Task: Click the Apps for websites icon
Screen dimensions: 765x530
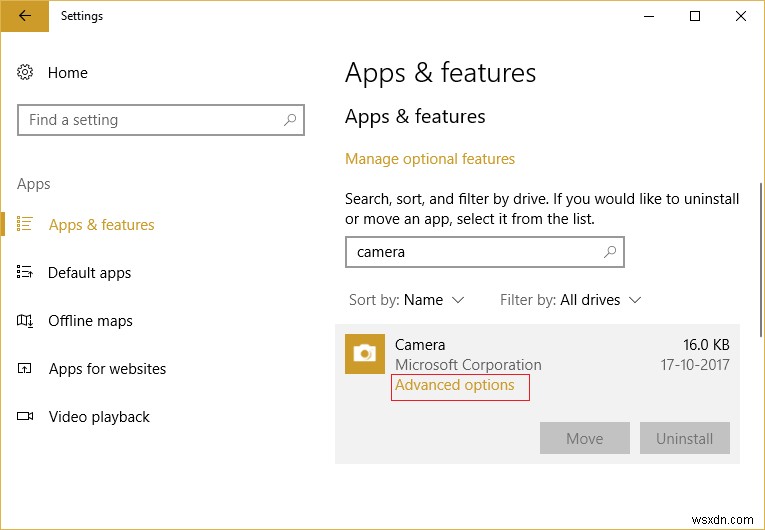Action: pos(26,369)
